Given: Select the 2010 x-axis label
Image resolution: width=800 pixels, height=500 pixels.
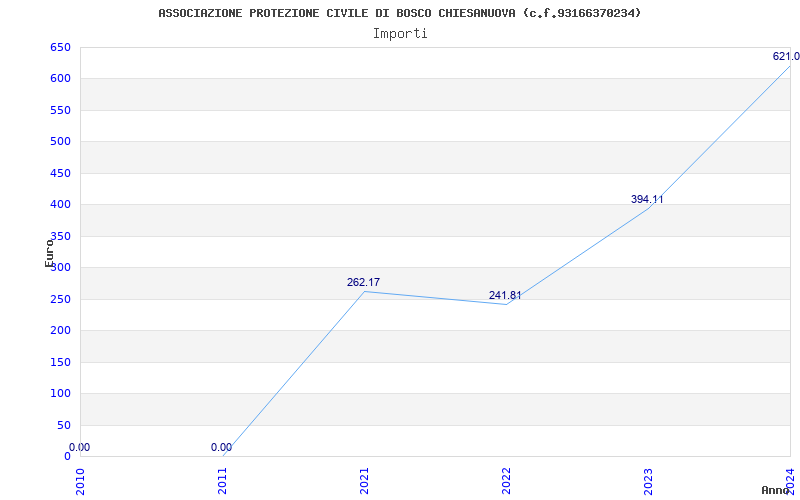Looking at the screenshot, I should (80, 481).
